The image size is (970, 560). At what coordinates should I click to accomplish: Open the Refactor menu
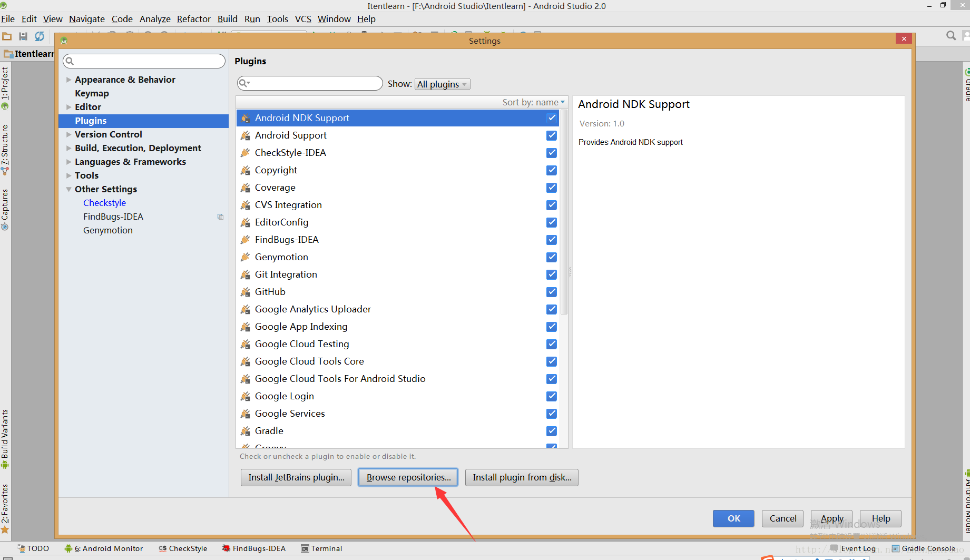[193, 19]
